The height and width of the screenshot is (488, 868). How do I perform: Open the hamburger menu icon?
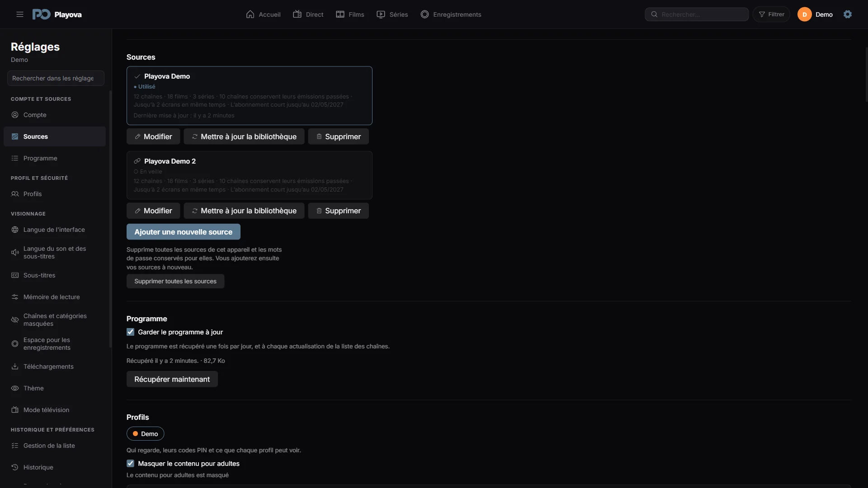click(20, 14)
